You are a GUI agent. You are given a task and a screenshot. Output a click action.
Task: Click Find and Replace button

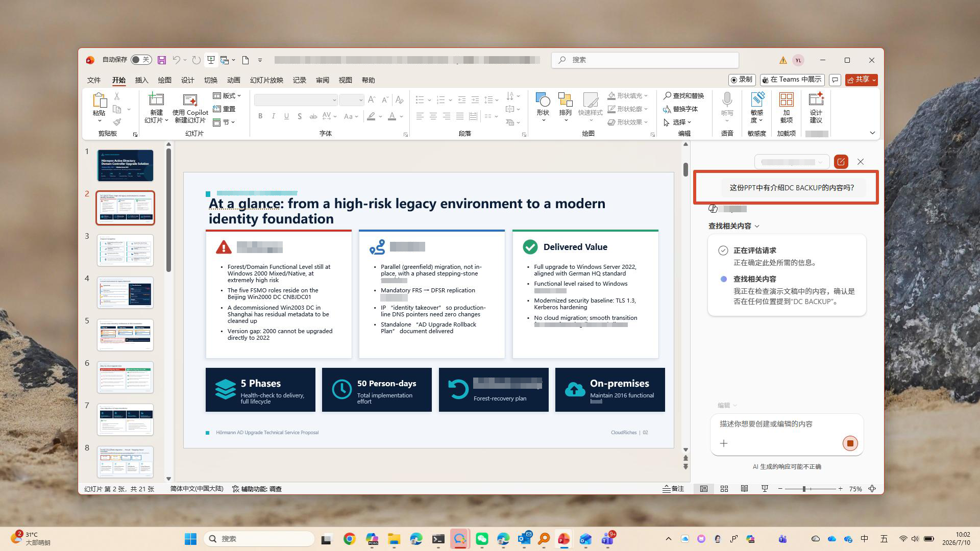pos(683,96)
